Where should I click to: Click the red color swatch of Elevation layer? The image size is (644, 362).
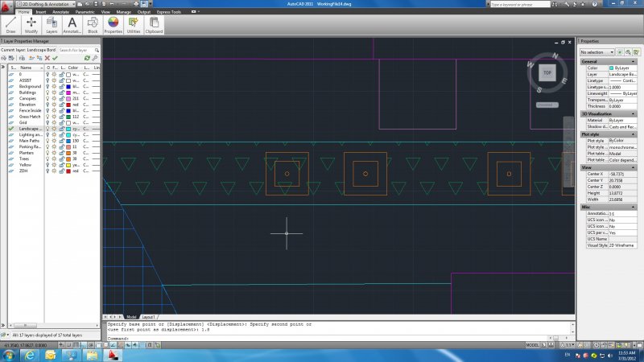coord(68,105)
